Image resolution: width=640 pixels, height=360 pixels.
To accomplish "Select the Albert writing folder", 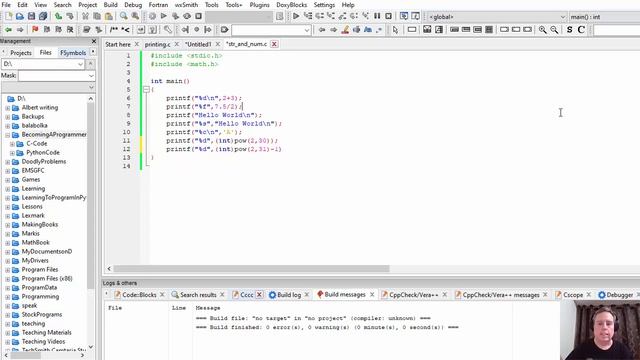I will [x=40, y=107].
